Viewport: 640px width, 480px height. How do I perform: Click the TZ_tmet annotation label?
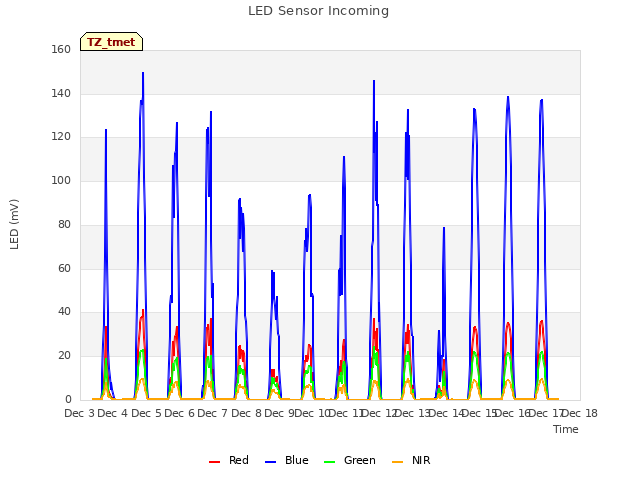[x=111, y=42]
